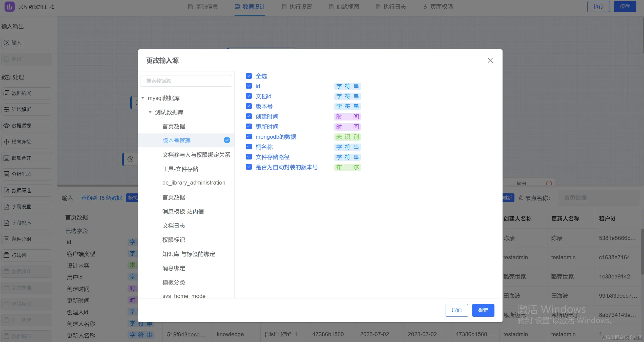Click the 取消 button

(456, 310)
